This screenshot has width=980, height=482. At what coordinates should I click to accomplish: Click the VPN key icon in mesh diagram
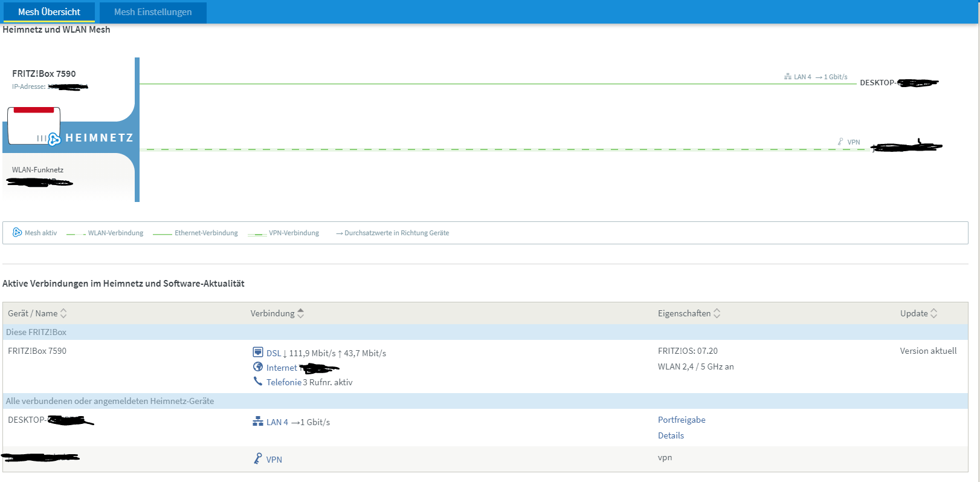coord(840,142)
